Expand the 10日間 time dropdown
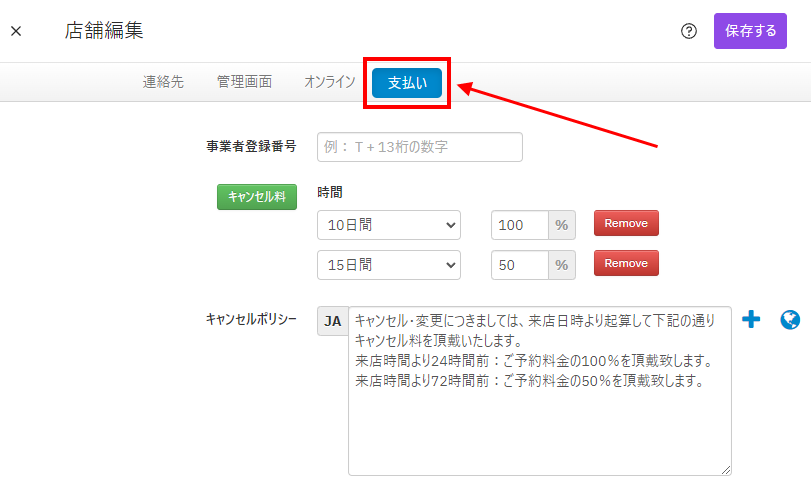This screenshot has height=501, width=811. 388,225
